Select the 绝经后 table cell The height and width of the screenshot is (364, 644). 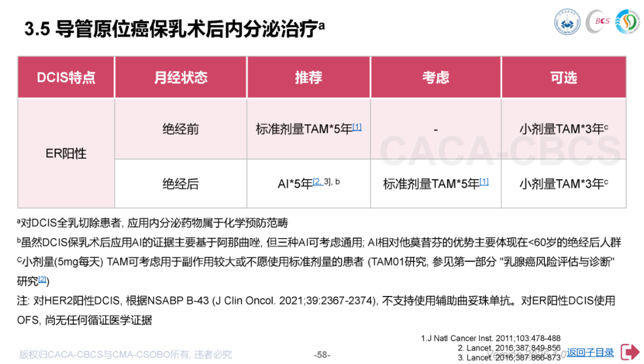(x=181, y=184)
